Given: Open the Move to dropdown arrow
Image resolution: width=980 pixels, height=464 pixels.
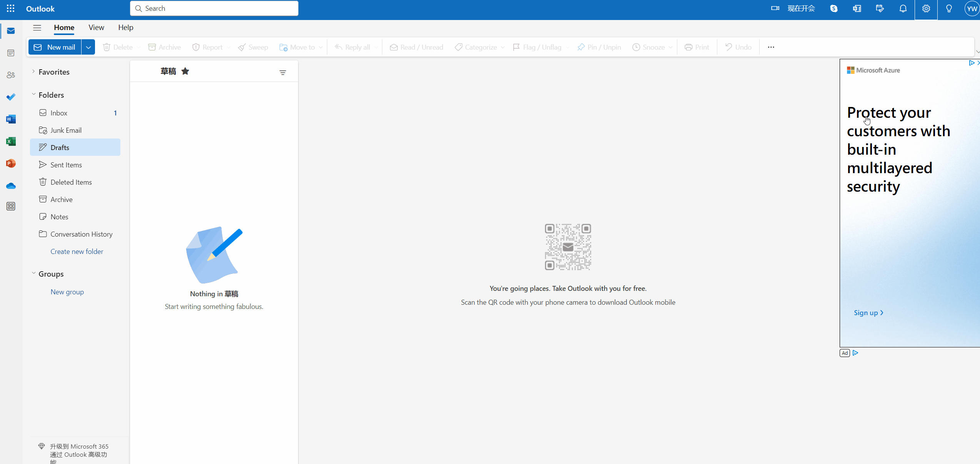Looking at the screenshot, I should click(x=321, y=47).
